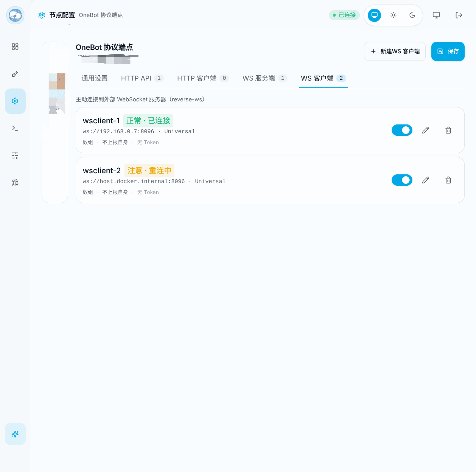476x472 pixels.
Task: Open the dashboard grid icon in sidebar
Action: point(15,47)
